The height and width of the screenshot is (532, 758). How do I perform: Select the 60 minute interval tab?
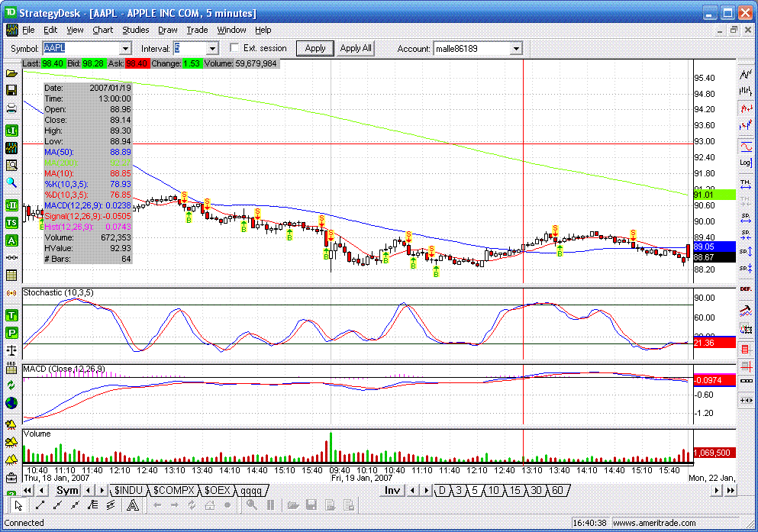click(557, 491)
